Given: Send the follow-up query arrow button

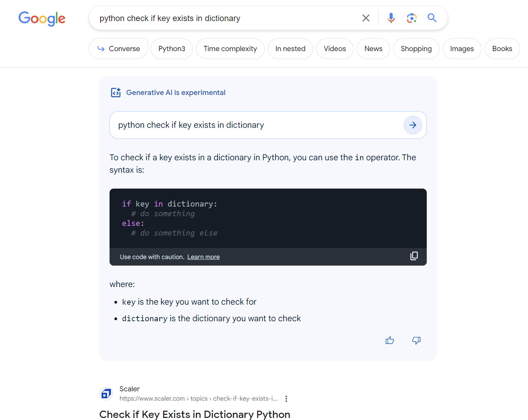Looking at the screenshot, I should [413, 125].
